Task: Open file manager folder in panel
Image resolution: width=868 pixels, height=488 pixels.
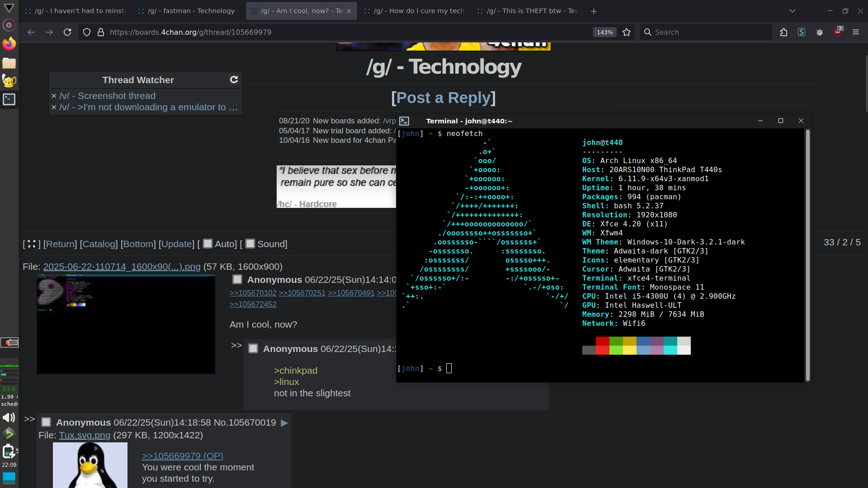Action: [9, 63]
